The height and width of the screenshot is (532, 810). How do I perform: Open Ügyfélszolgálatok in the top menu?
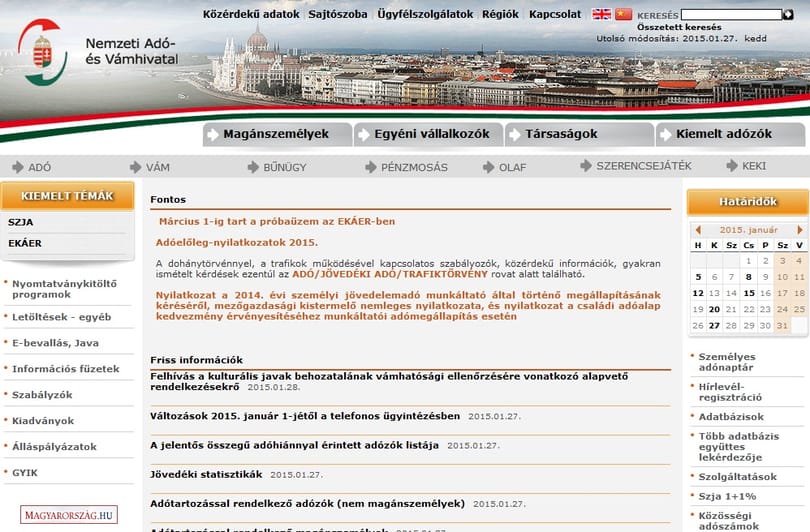coord(425,14)
